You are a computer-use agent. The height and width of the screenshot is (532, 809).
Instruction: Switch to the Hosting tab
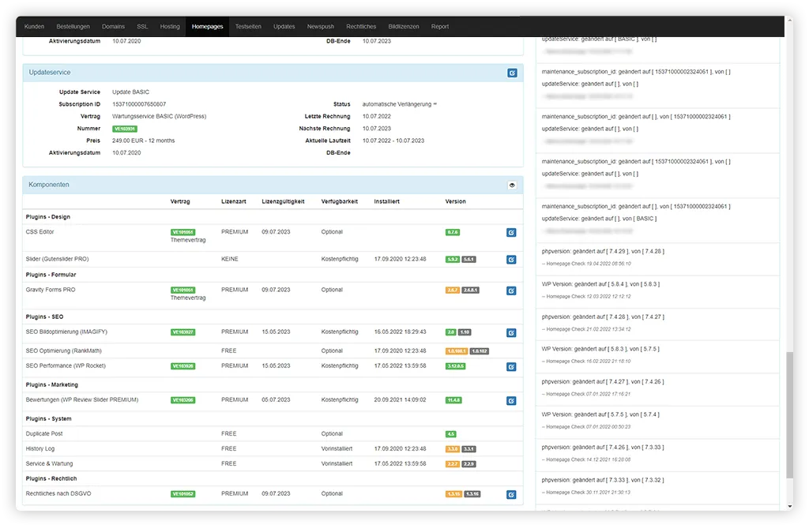click(x=170, y=26)
